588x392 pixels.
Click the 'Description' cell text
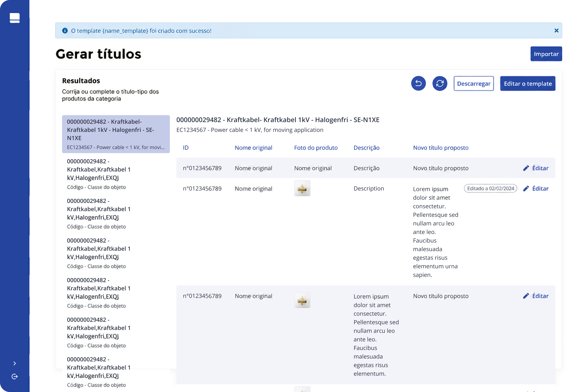(x=368, y=189)
